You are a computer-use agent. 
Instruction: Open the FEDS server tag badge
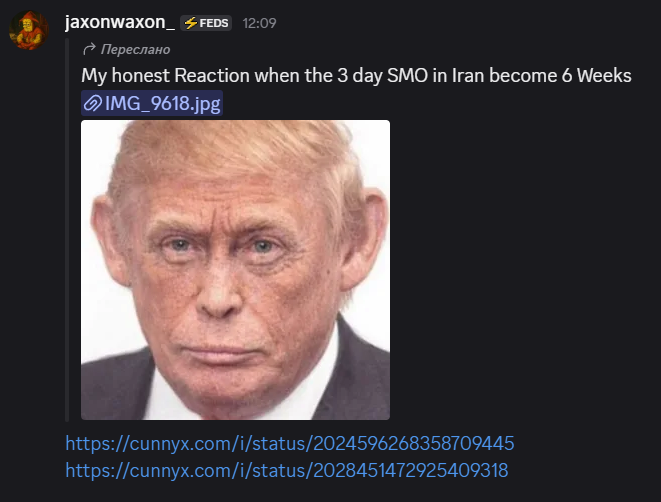click(x=206, y=23)
